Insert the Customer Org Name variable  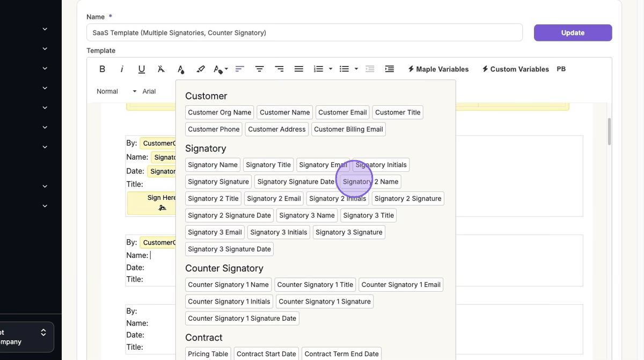click(x=219, y=112)
